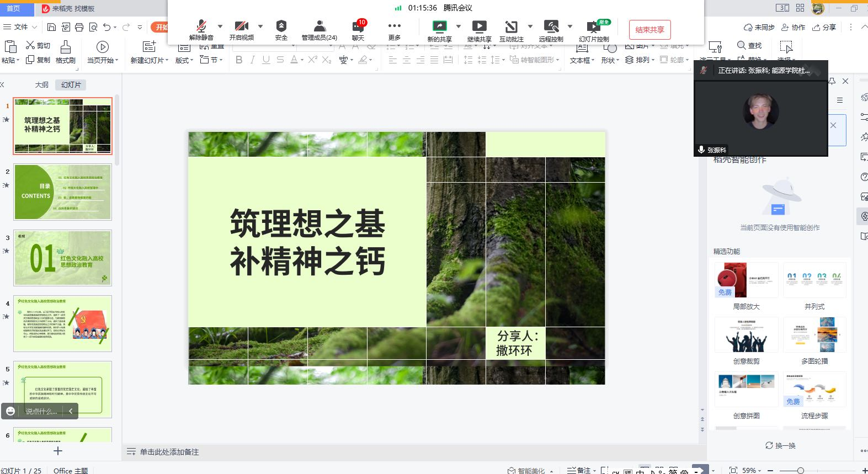Select slide 2 目录 CONTENTS thumbnail
Image resolution: width=868 pixels, height=474 pixels.
63,192
